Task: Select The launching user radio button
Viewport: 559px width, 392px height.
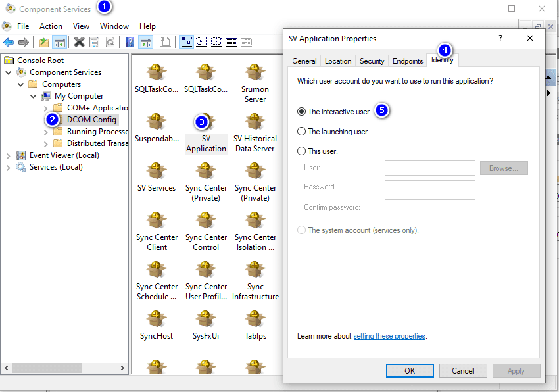Action: [x=302, y=132]
